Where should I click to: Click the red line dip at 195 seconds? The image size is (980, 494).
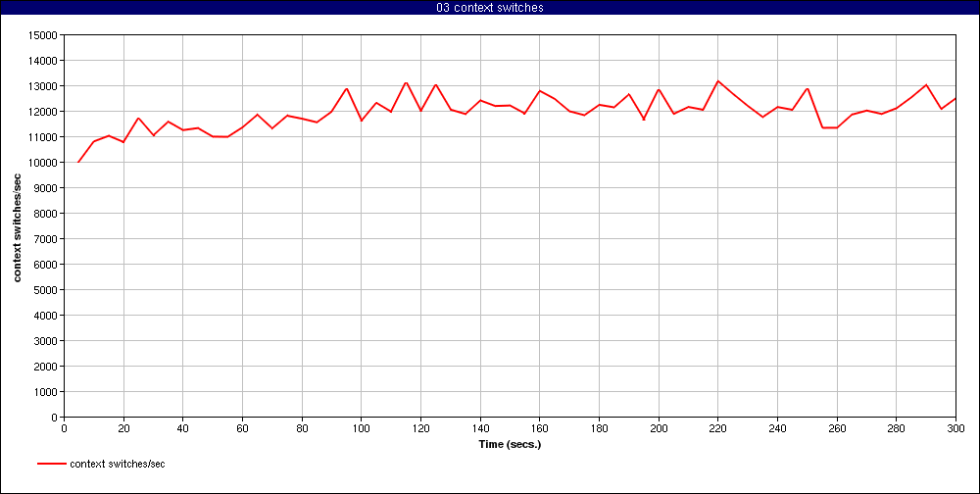coord(644,119)
